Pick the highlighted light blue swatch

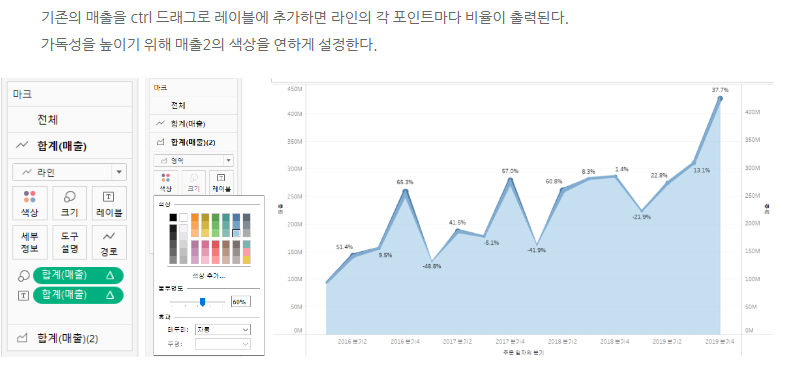tap(237, 233)
